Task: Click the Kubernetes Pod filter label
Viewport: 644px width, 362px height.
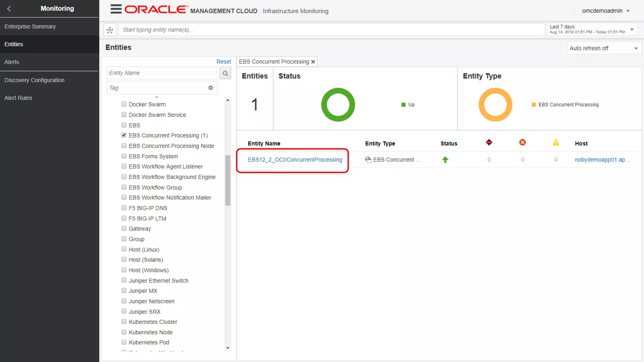Action: [149, 342]
